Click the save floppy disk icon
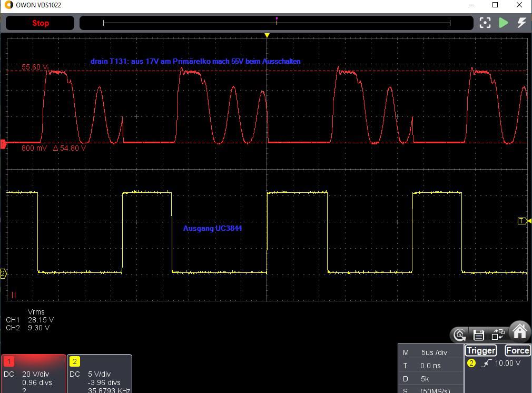The width and height of the screenshot is (532, 393). 479,335
